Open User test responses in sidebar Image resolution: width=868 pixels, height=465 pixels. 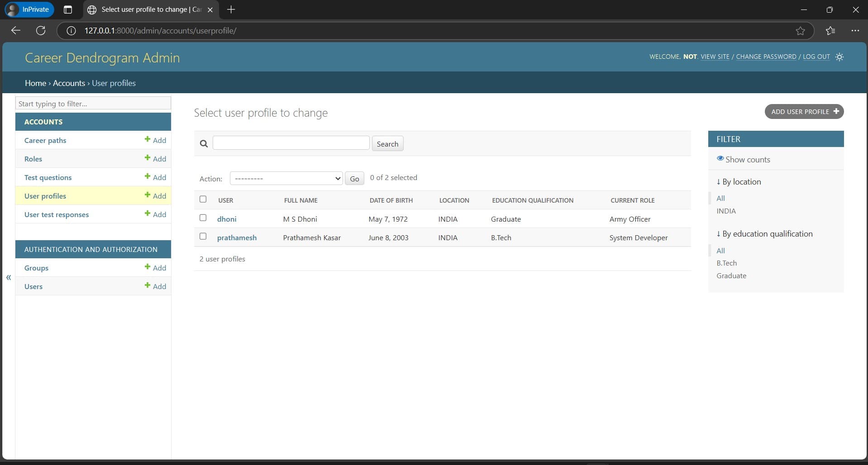(x=57, y=214)
